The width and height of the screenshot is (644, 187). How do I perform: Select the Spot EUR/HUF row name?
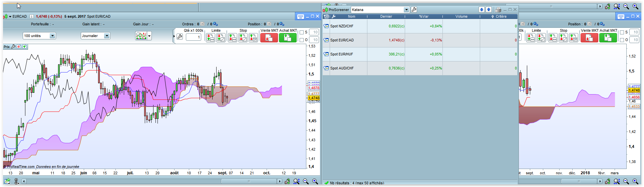(x=342, y=54)
